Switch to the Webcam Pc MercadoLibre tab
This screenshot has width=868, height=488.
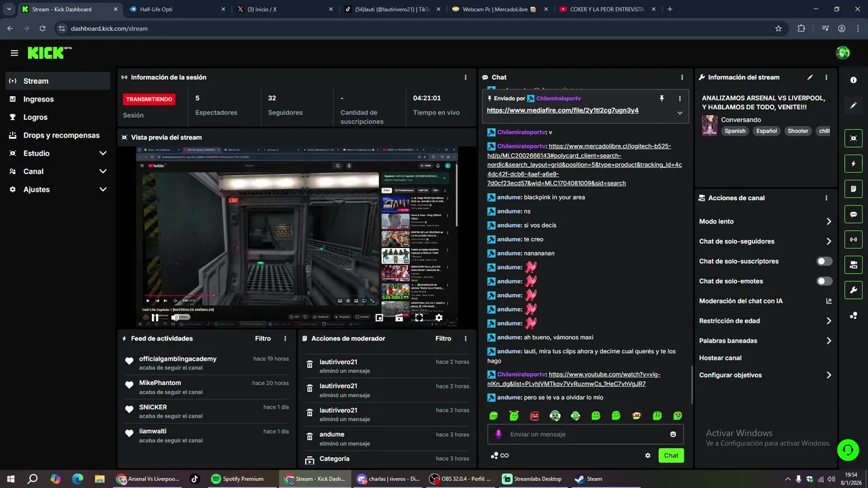[x=500, y=9]
